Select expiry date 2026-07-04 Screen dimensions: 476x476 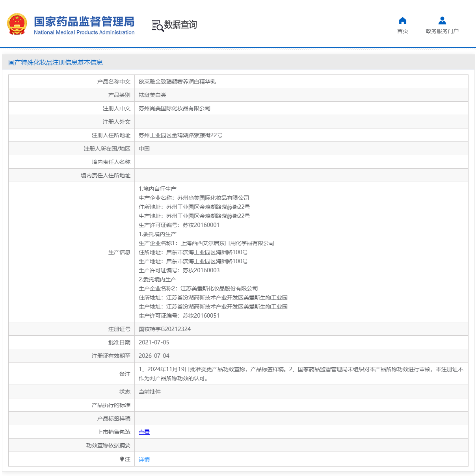(154, 356)
